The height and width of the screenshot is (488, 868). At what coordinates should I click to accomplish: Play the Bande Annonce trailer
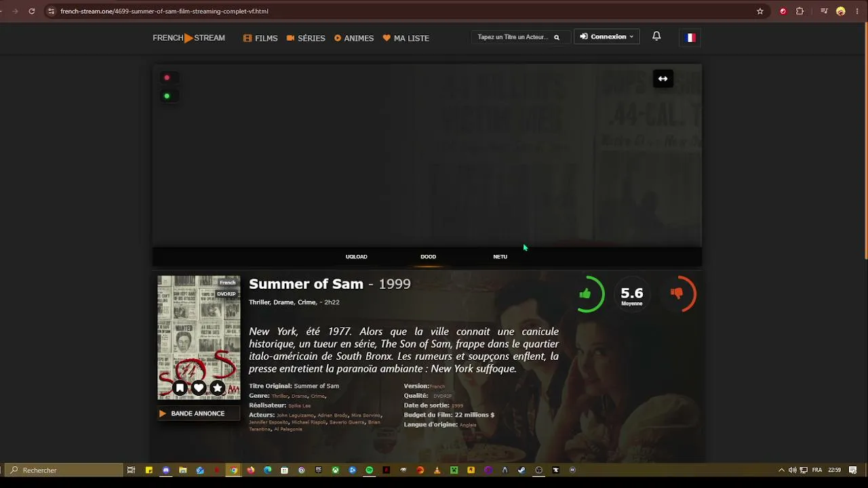(x=199, y=413)
